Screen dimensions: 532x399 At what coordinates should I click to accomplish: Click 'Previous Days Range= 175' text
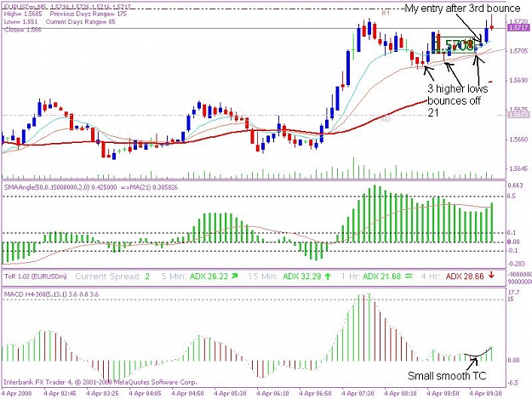point(88,14)
